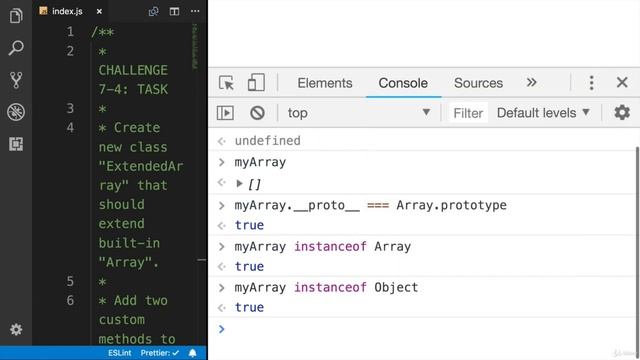The height and width of the screenshot is (360, 640).
Task: Open the Search sidebar view
Action: (16, 48)
